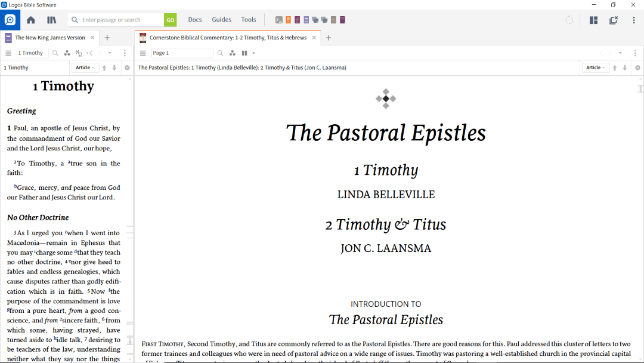The width and height of the screenshot is (644, 363).
Task: Open the NKJV panel's hamburger navigation menu
Action: [8, 53]
